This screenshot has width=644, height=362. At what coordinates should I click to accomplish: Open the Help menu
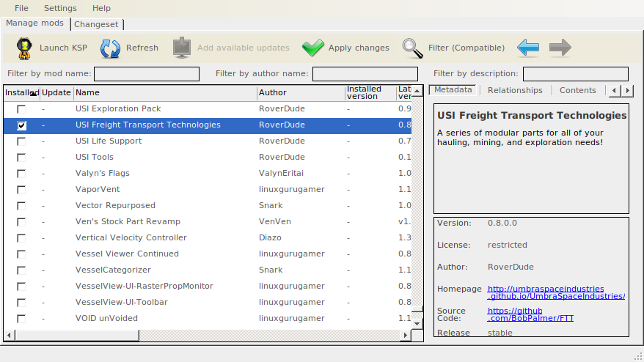(101, 8)
